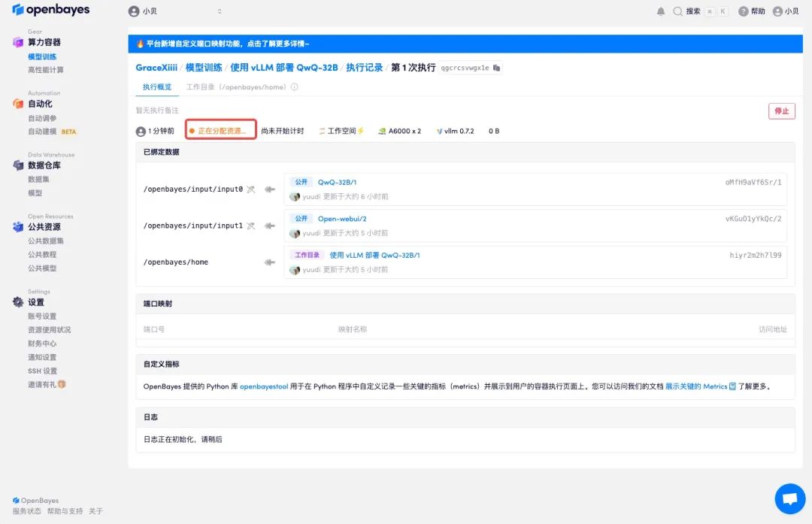Open the 算力容器 section icon

pos(18,42)
